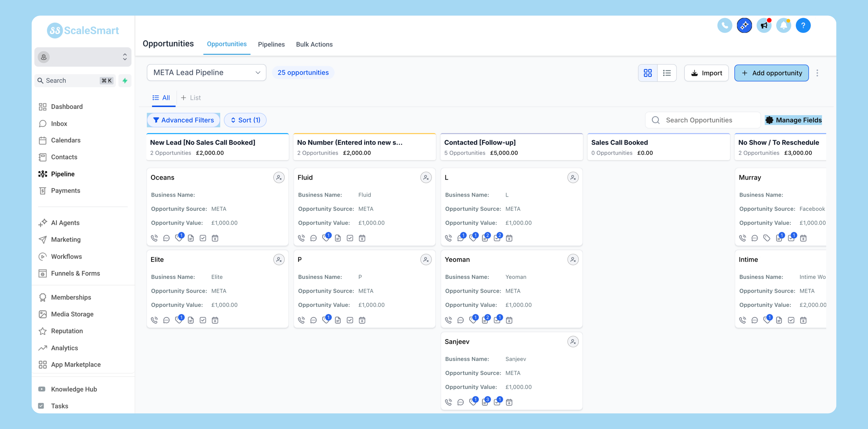Open the Bulk Actions tab
868x429 pixels.
click(314, 44)
